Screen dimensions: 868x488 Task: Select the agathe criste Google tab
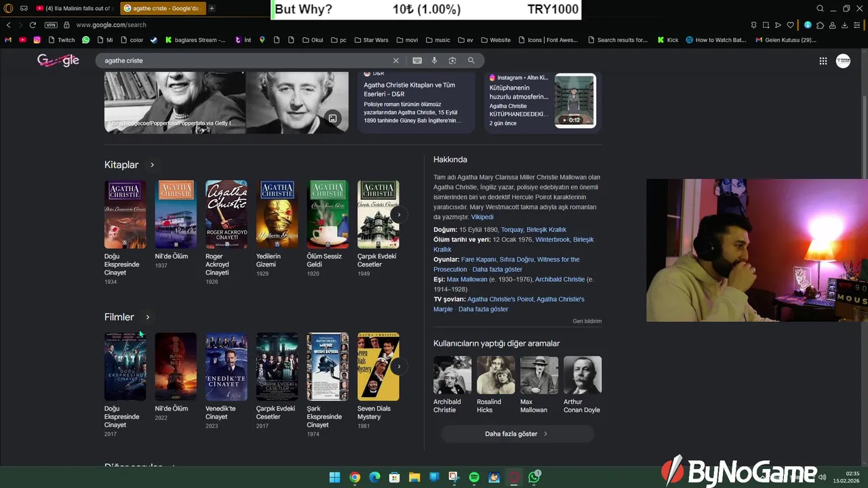click(161, 9)
